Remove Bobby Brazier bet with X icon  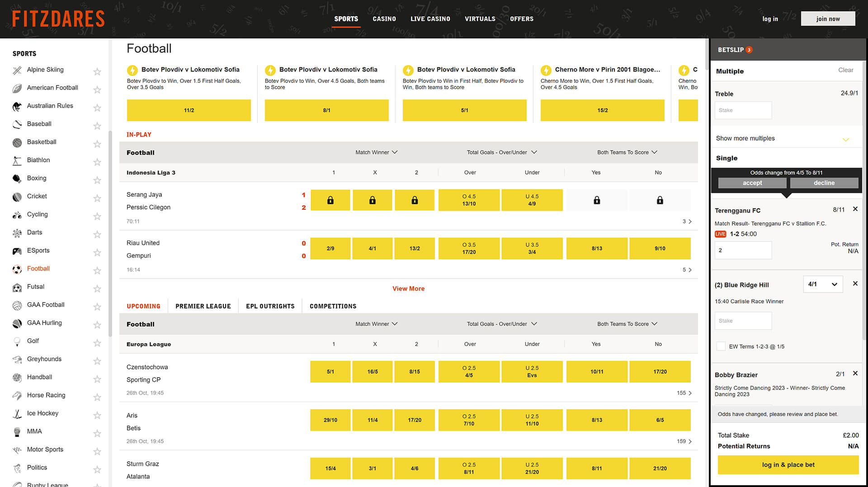855,374
